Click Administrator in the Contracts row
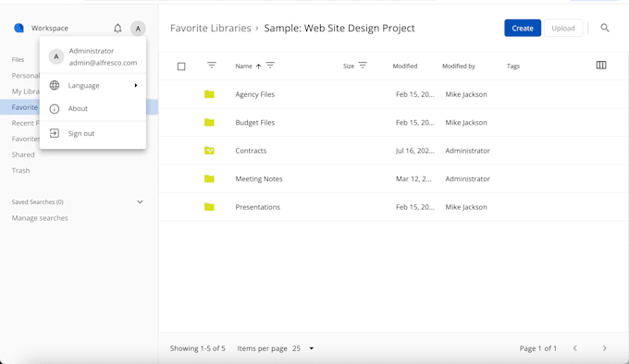The height and width of the screenshot is (364, 629). click(x=467, y=151)
